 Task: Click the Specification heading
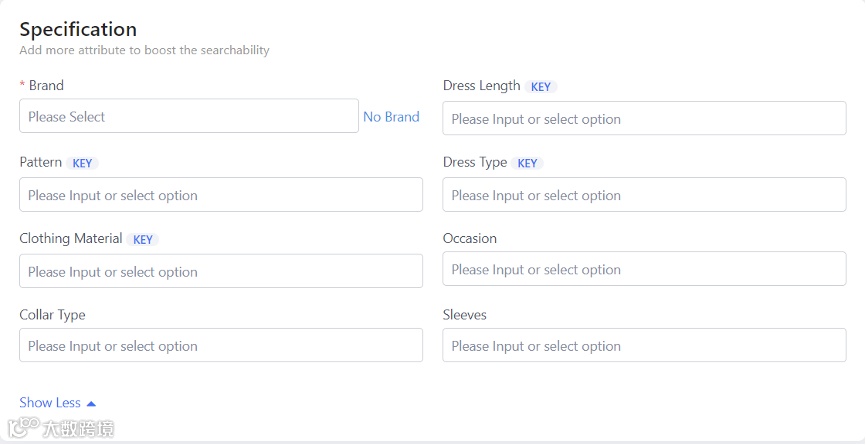[78, 29]
